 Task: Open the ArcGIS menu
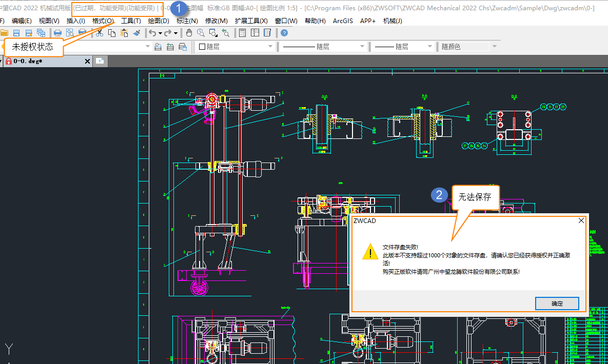[x=343, y=21]
